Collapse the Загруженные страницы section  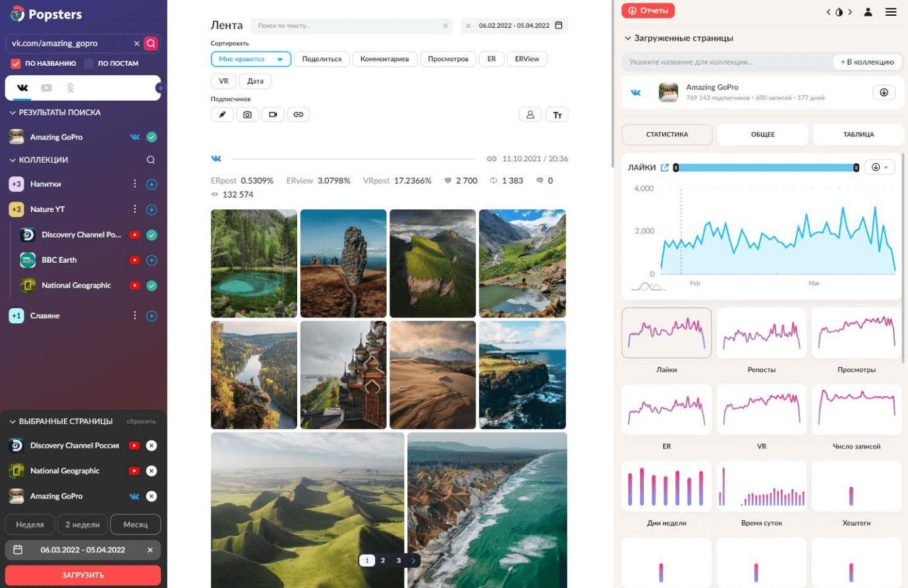coord(628,38)
